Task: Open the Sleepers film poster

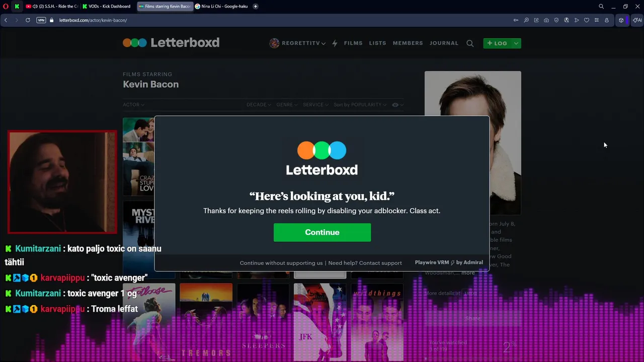Action: pyautogui.click(x=263, y=322)
